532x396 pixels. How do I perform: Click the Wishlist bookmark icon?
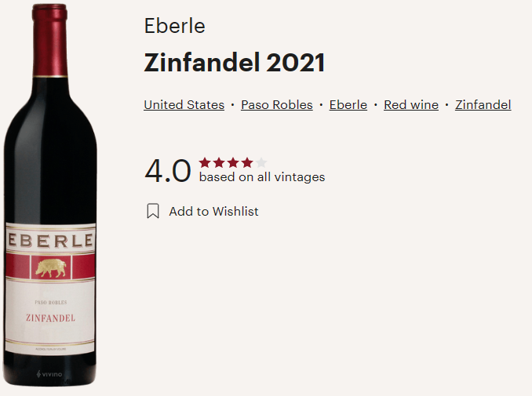153,211
